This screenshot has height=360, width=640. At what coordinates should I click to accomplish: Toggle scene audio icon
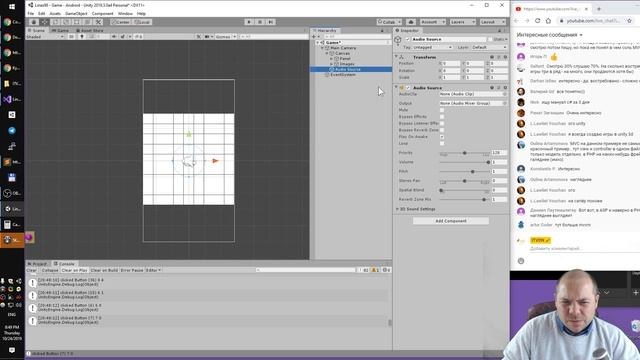[92, 37]
